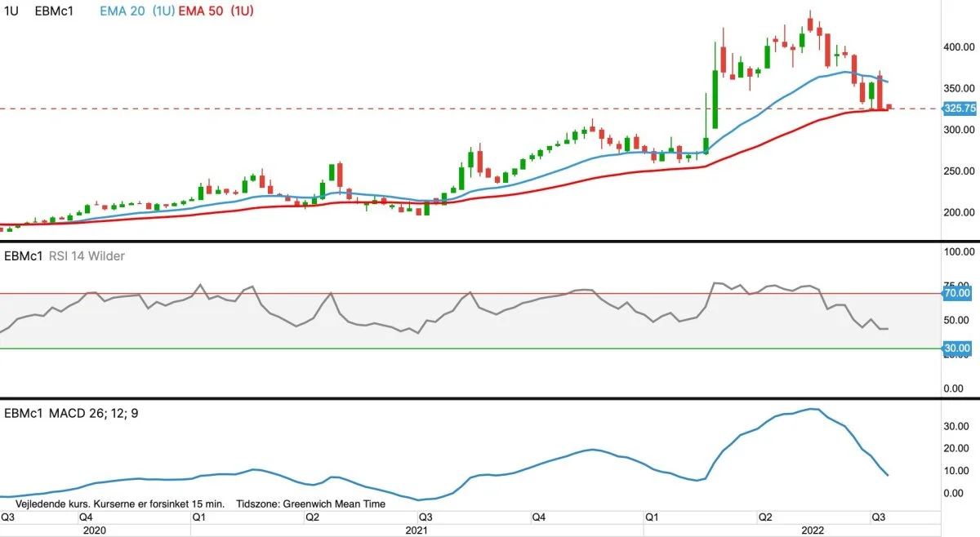Select the 2021 year on time axis
Viewport: 980px width, 537px height.
(416, 530)
